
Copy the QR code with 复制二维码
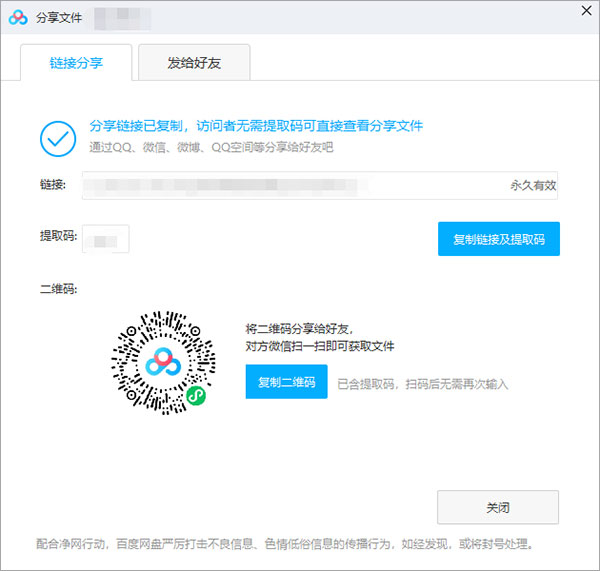coord(286,382)
